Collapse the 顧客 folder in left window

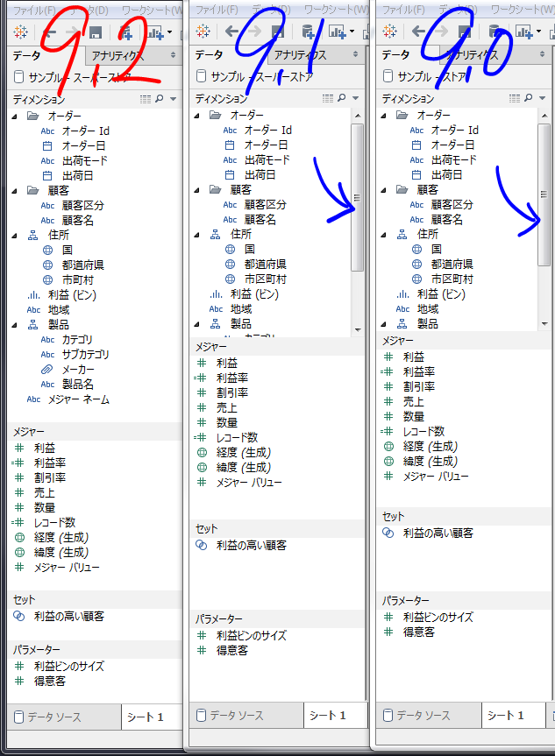(15, 192)
